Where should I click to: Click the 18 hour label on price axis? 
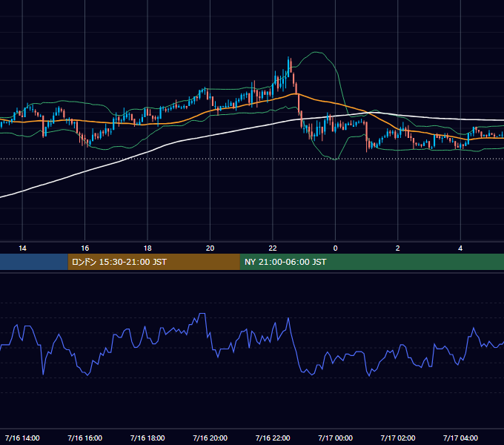point(147,248)
